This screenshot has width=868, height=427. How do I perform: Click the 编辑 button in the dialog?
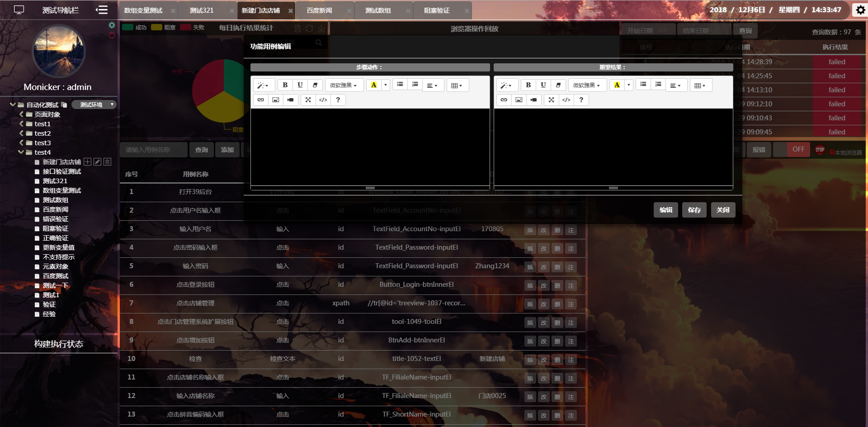pos(666,210)
